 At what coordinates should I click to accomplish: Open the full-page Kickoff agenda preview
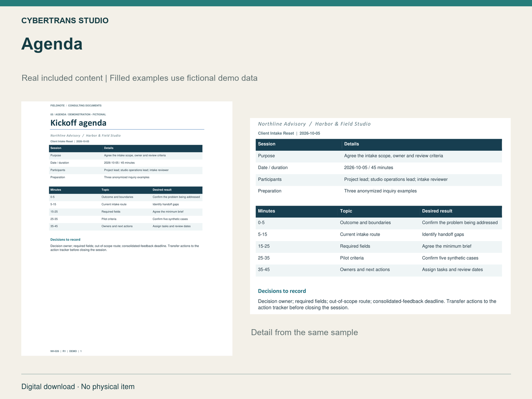tap(127, 228)
